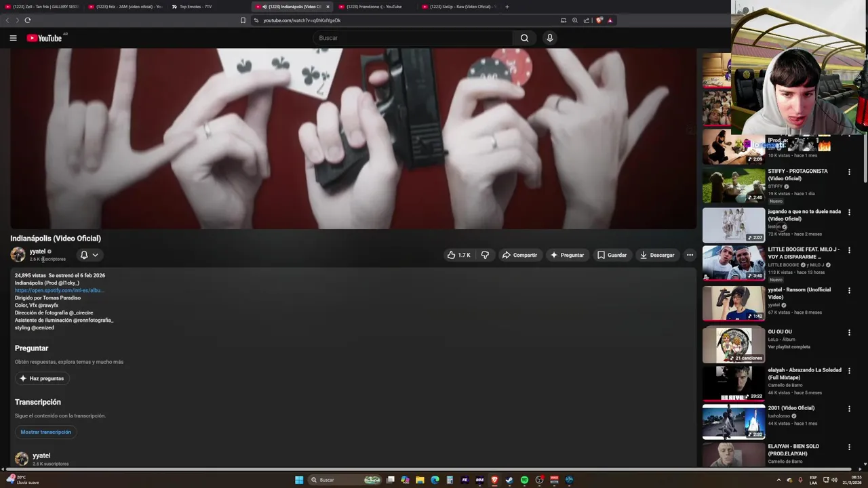Open the Windows taskbar search box
This screenshot has height=488, width=868.
344,480
